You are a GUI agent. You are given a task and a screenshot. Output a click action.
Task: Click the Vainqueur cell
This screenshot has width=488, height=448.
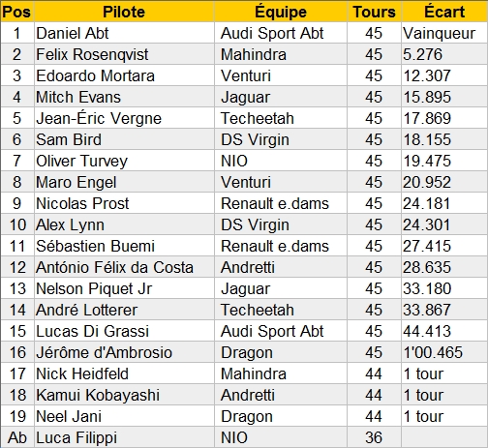[x=444, y=33]
